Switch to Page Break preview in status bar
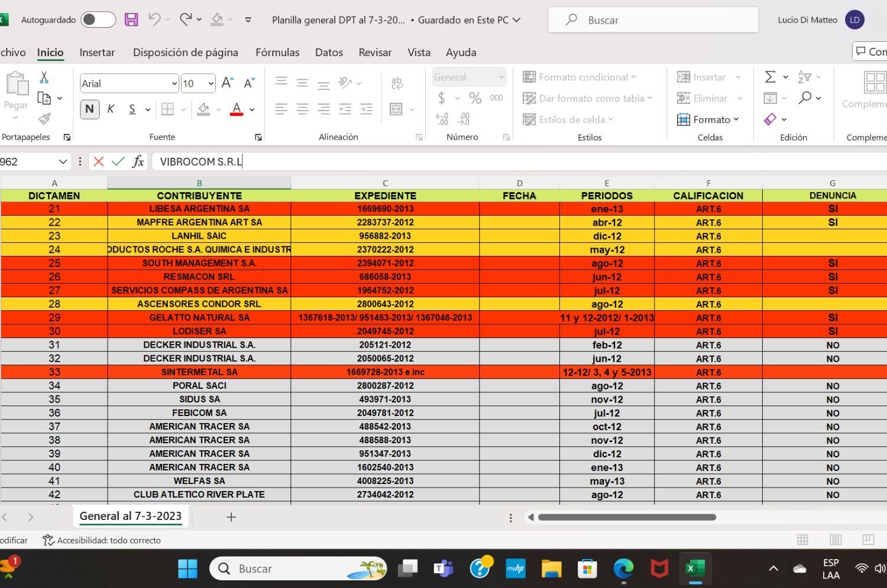This screenshot has height=588, width=887. tap(868, 540)
